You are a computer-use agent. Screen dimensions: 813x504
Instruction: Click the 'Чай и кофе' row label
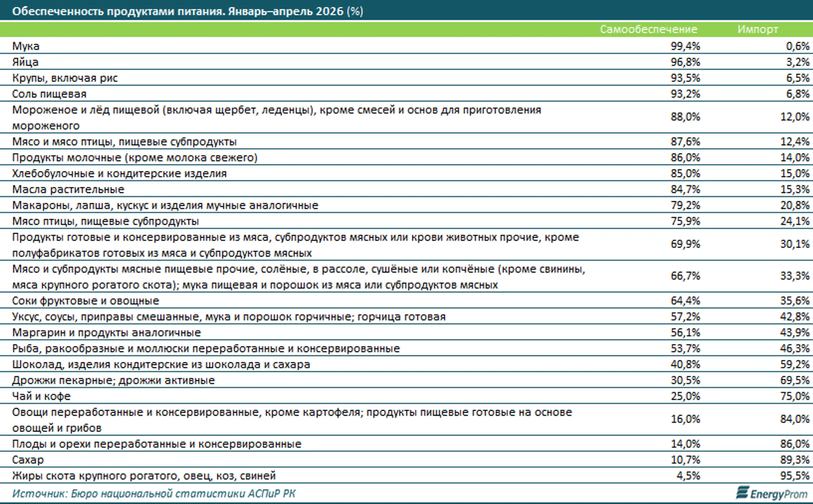pyautogui.click(x=41, y=396)
